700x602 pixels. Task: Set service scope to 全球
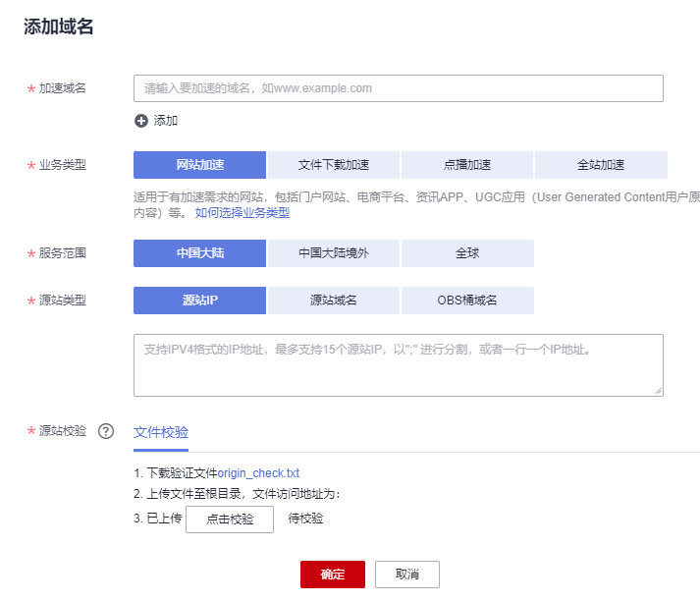467,252
